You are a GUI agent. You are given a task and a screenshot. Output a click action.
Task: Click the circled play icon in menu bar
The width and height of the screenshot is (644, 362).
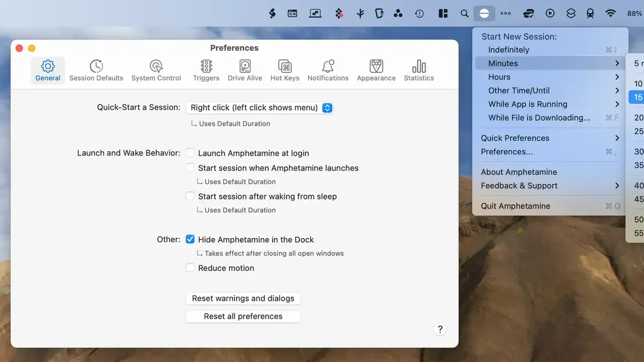[x=550, y=13]
